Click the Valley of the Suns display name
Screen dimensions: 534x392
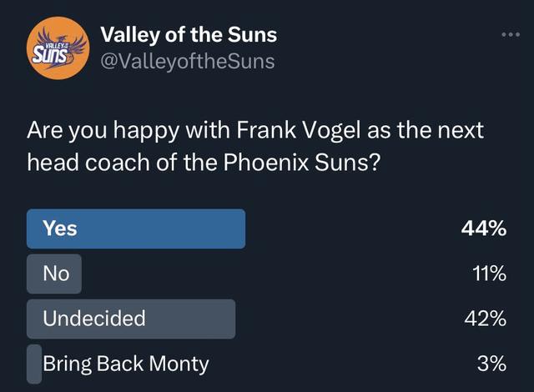pos(189,35)
